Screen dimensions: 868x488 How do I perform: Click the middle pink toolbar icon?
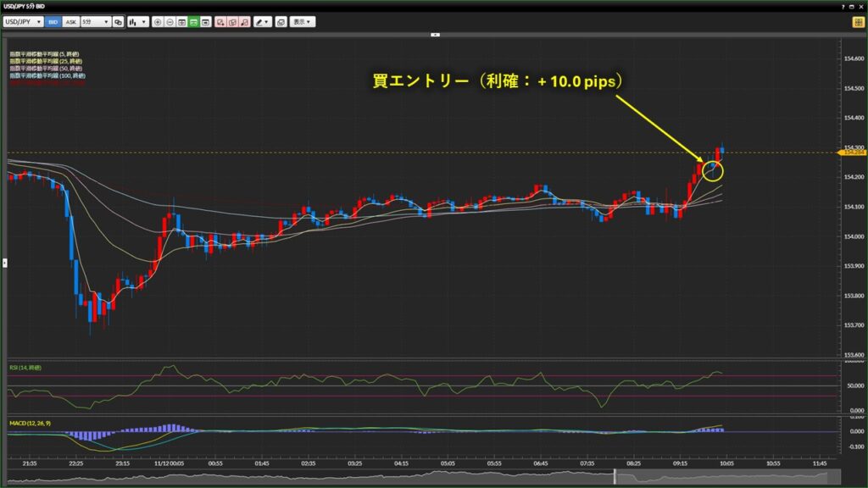point(232,21)
